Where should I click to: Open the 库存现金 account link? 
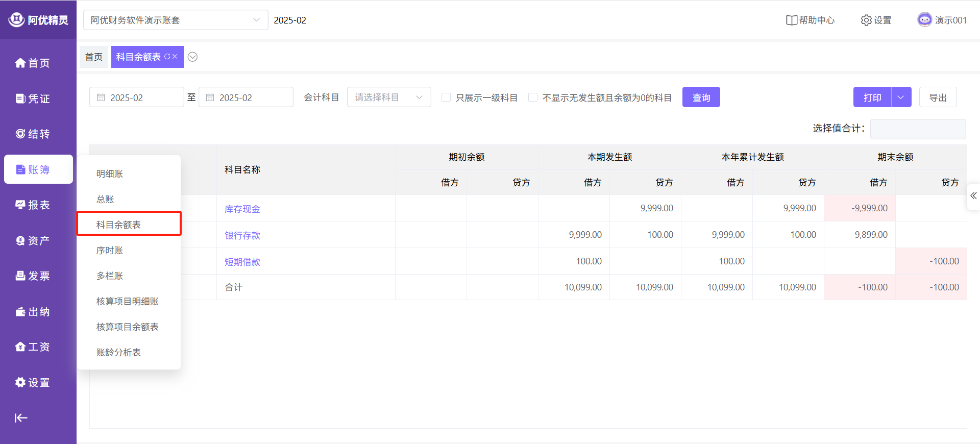pos(242,209)
